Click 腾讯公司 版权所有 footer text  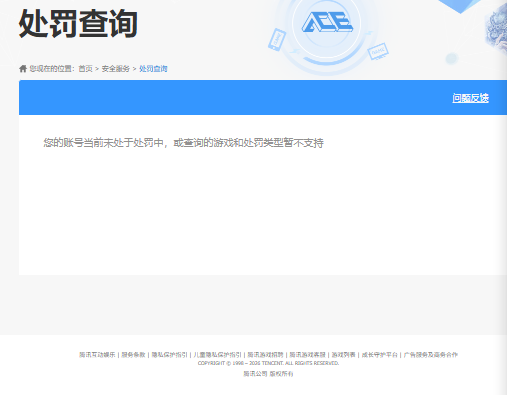[268, 374]
